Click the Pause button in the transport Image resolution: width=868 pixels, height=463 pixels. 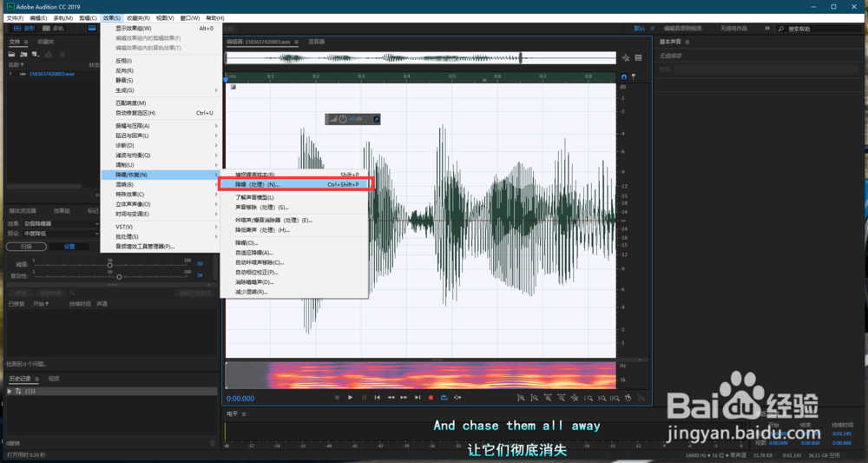[364, 398]
